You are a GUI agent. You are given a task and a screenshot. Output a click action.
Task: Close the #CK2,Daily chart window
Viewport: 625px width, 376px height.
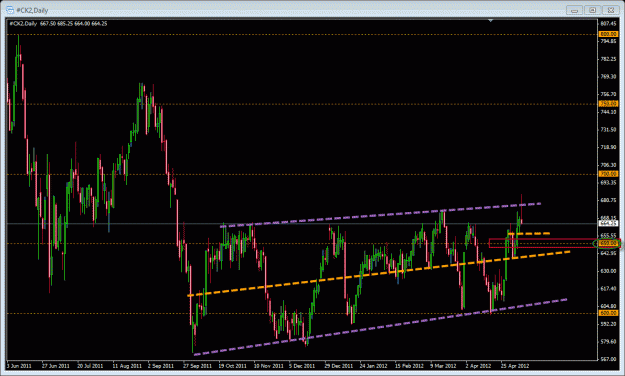[611, 10]
